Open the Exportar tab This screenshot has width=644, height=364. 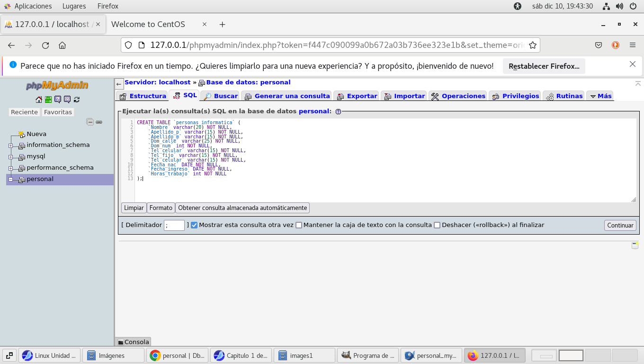click(357, 96)
